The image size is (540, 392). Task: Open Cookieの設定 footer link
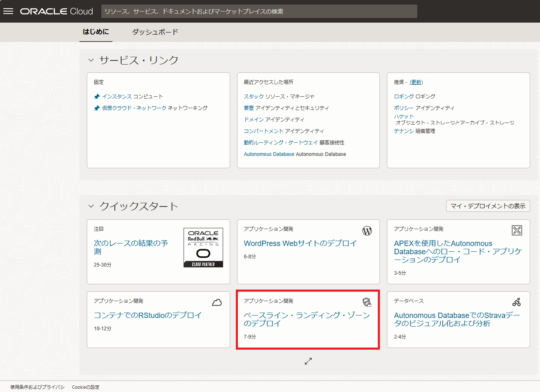(86, 387)
